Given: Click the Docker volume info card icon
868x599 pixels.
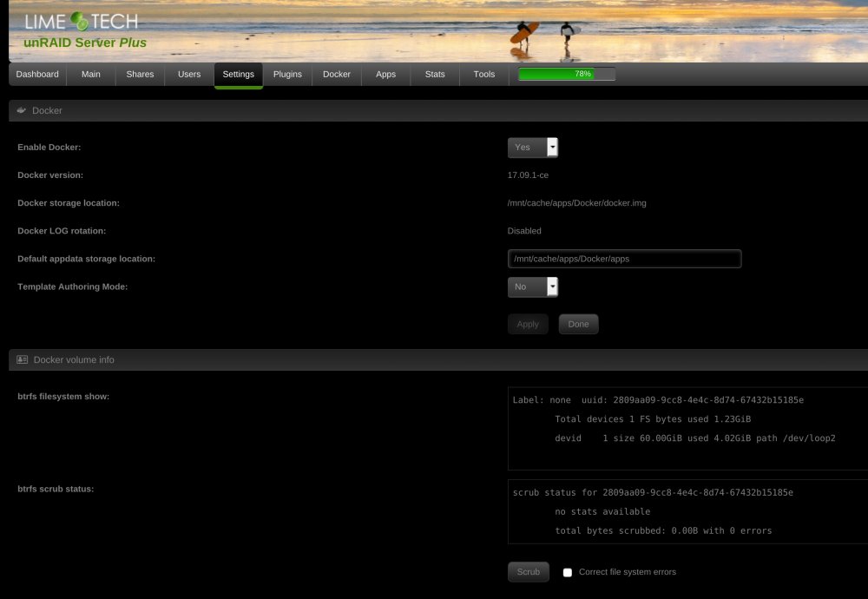Looking at the screenshot, I should point(23,359).
